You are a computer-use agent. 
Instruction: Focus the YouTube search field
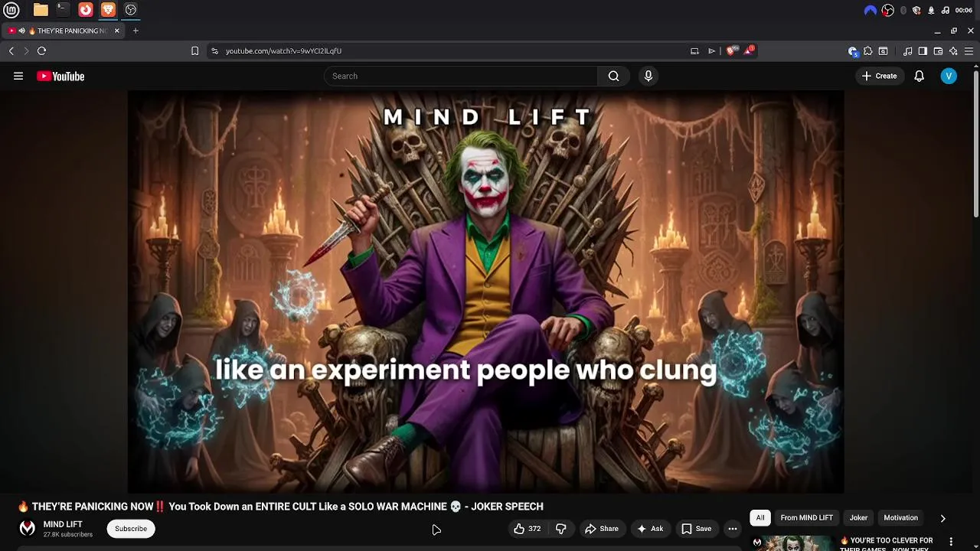pos(461,76)
